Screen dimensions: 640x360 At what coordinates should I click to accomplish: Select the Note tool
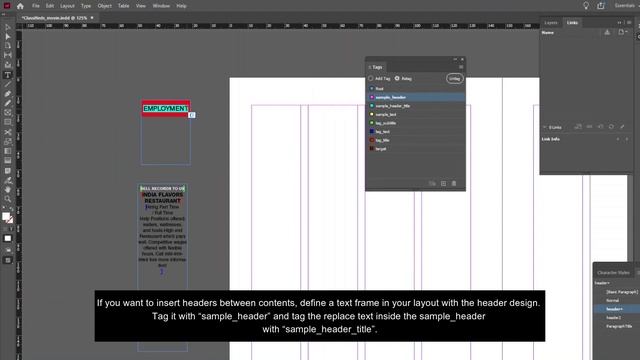(7, 171)
